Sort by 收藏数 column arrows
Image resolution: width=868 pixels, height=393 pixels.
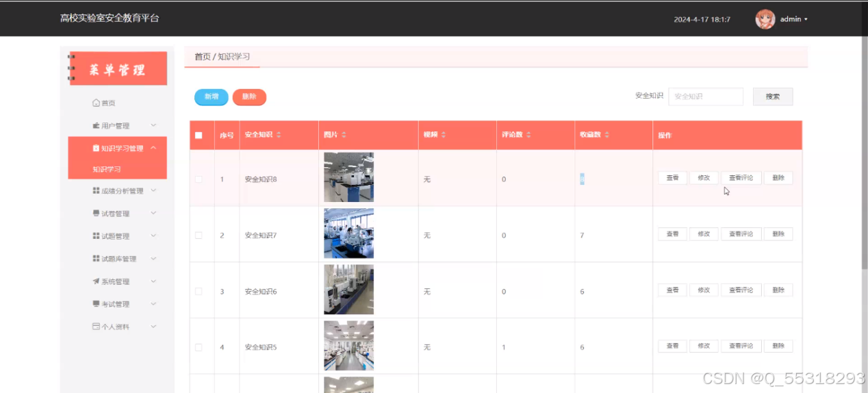(x=607, y=136)
